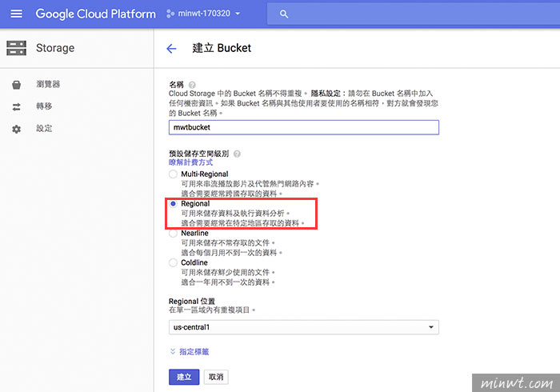Viewport: 560px width, 392px height.
Task: Select the Multi-Regional radio button
Action: [x=174, y=174]
